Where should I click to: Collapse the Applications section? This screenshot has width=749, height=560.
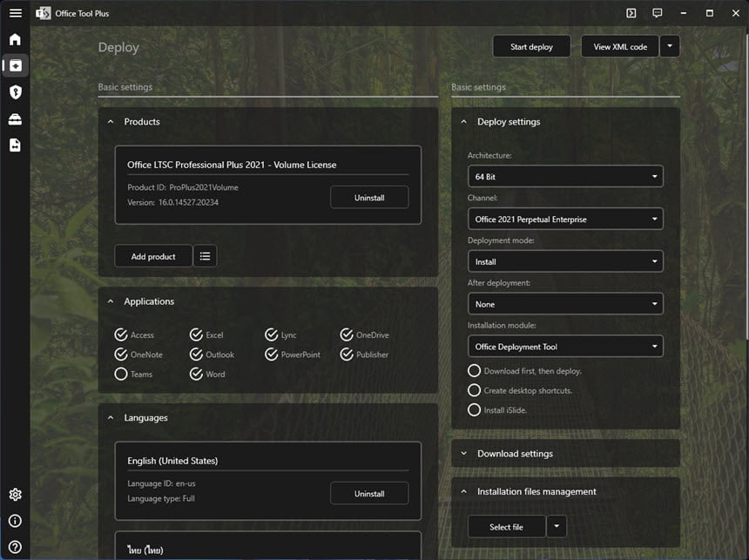coord(111,301)
